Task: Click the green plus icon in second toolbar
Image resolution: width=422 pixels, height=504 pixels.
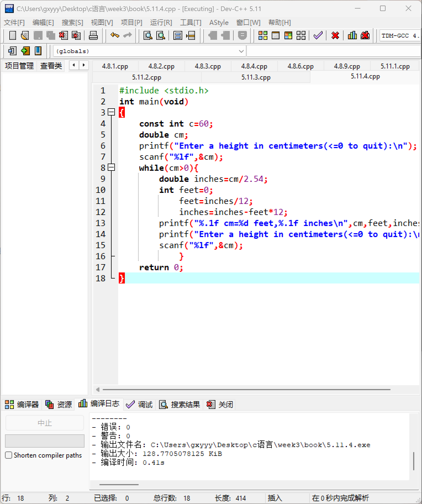Action: tap(25, 51)
